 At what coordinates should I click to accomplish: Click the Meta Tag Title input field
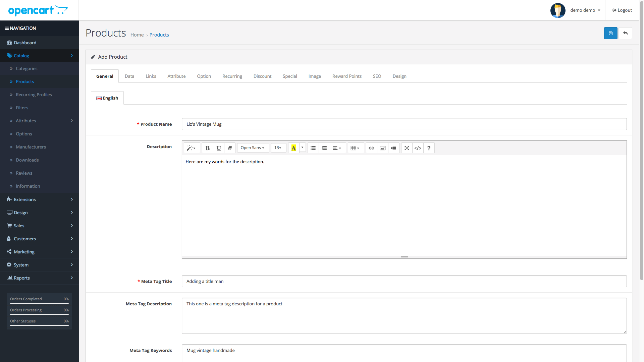404,281
